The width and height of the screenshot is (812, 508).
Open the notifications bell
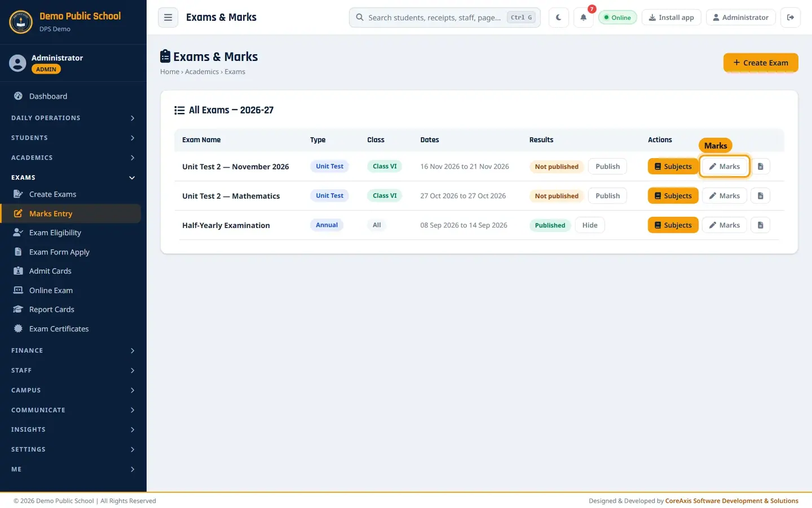point(584,17)
